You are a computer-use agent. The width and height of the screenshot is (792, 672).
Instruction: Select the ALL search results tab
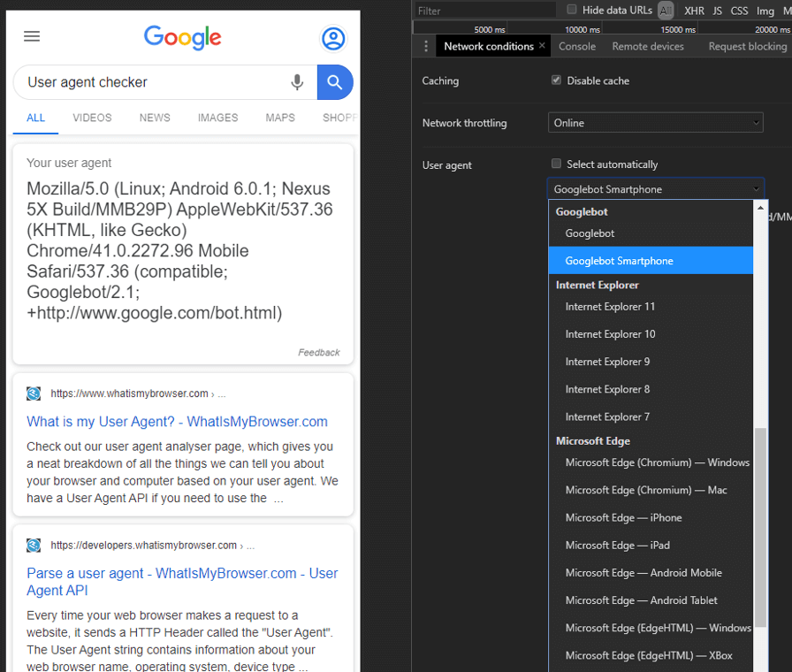coord(36,118)
